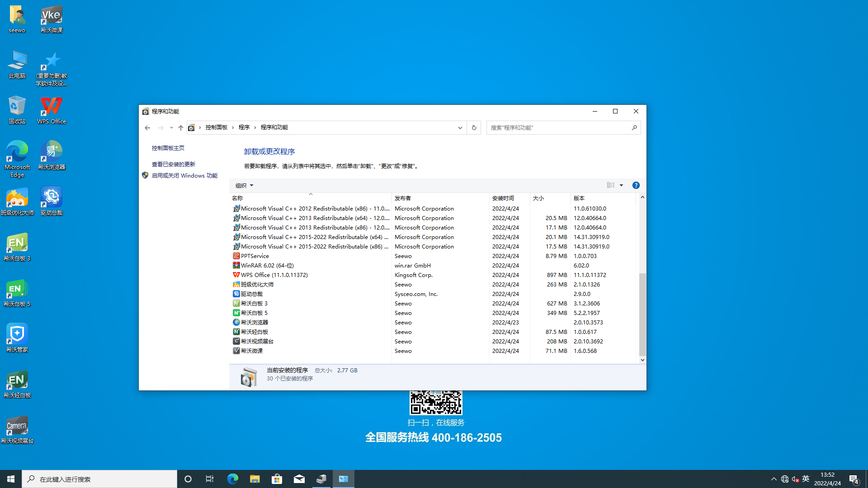This screenshot has width=868, height=488.
Task: Select the 希沃管家 desktop icon
Action: click(x=17, y=338)
